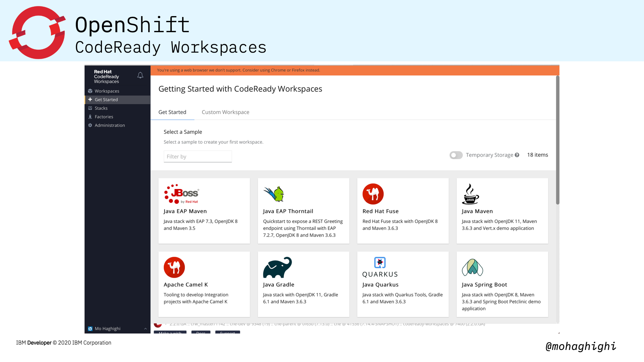Select the Java Spring Boot sample title

(484, 285)
